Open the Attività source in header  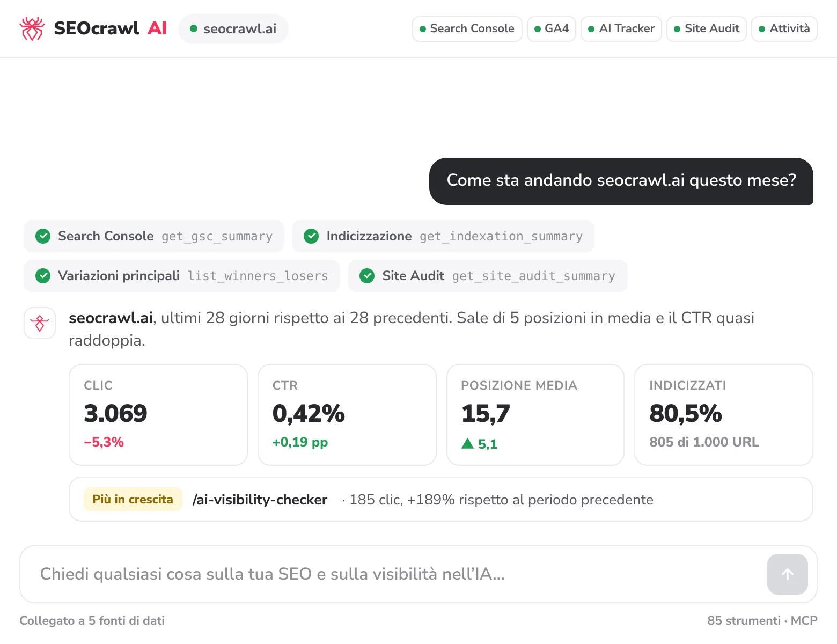click(784, 28)
